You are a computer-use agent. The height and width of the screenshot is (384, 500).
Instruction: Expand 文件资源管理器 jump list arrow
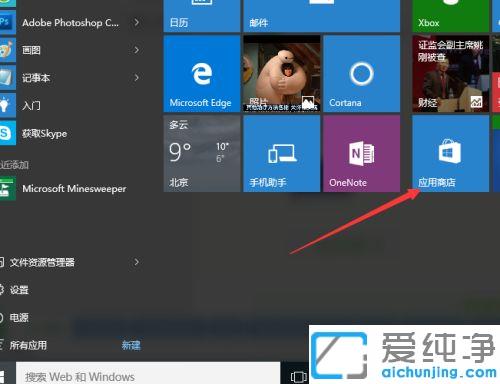[x=136, y=262]
